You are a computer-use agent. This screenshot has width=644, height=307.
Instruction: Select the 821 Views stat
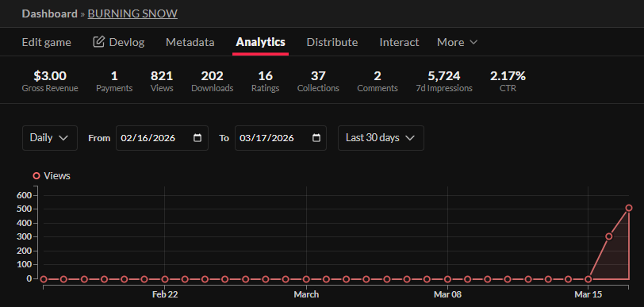click(x=162, y=82)
